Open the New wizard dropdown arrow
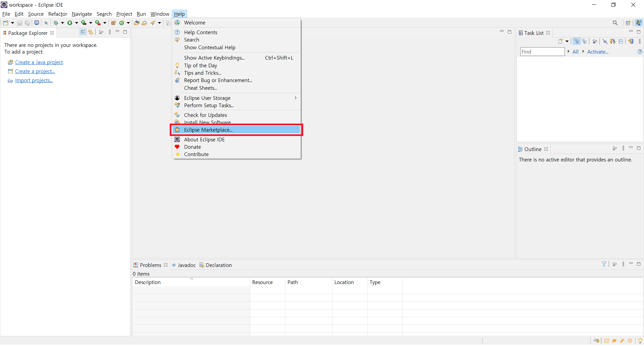Viewport: 644px width, 346px height. click(x=12, y=23)
